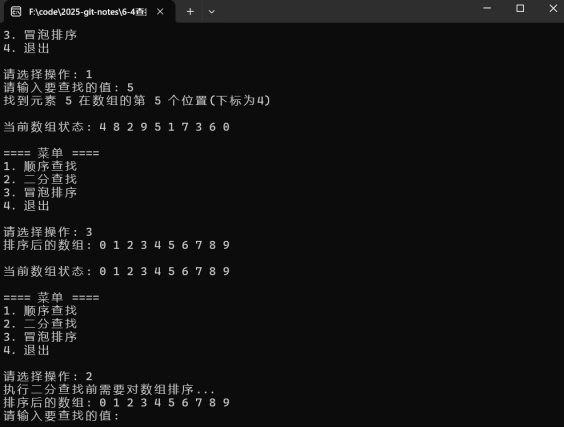
Task: Select the F:\code\2025-git-notes tab
Action: tap(90, 12)
